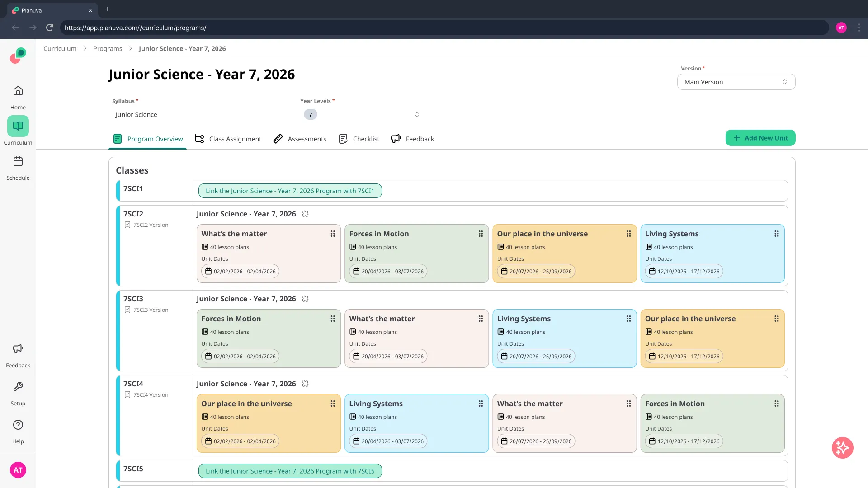Link the Year 7 program with 7SCI1
Image resolution: width=868 pixels, height=488 pixels.
coord(290,191)
